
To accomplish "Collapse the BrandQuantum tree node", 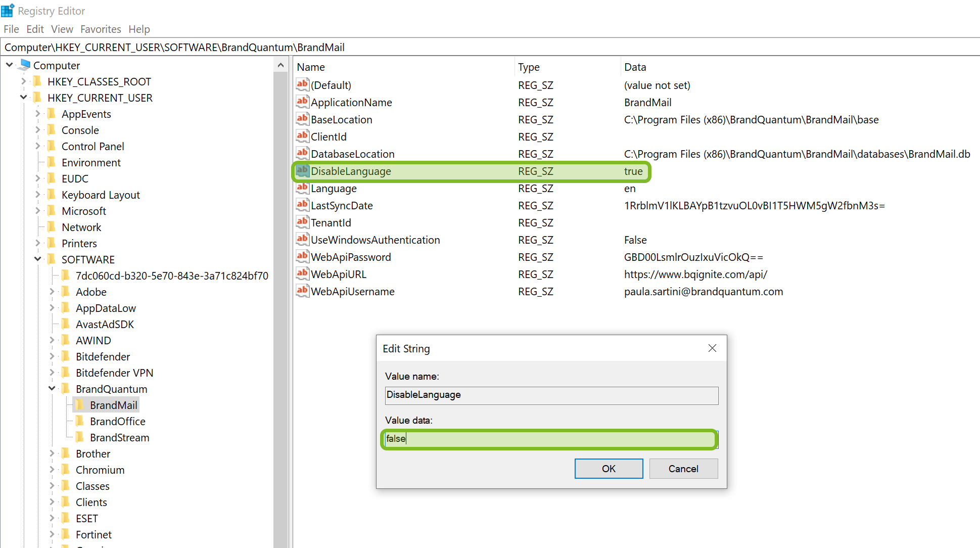I will 52,389.
